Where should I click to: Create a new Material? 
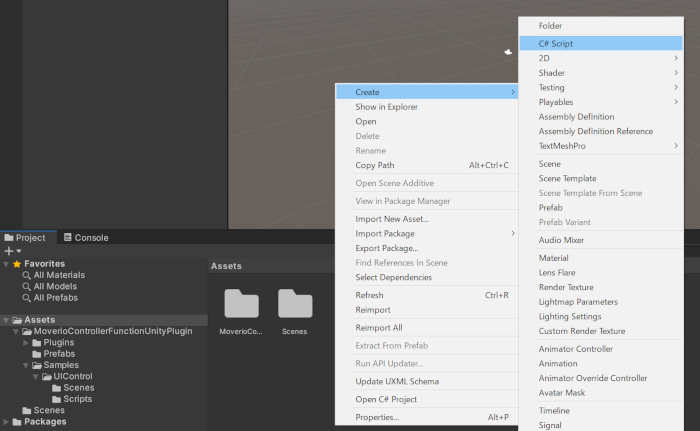click(601, 258)
